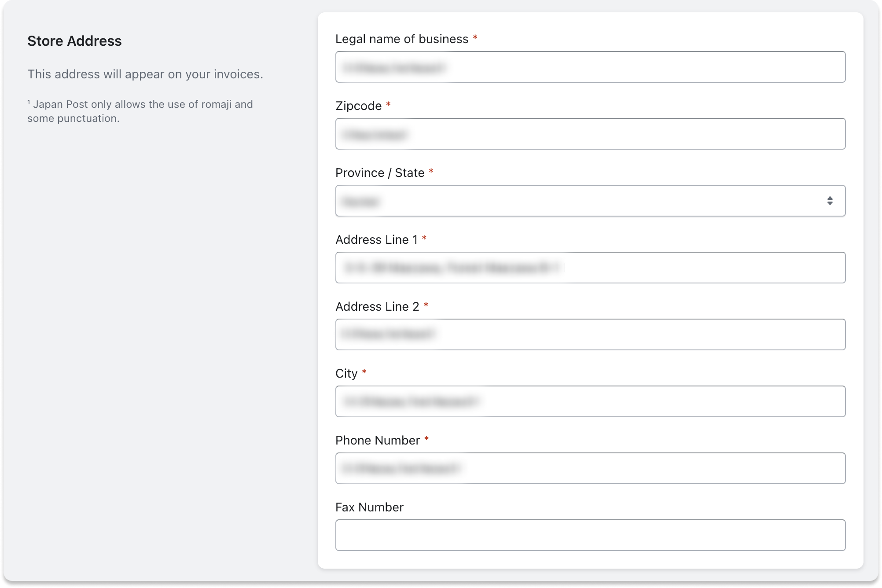Viewport: 882px width, 588px height.
Task: Click the dropdown arrows on Province / State selector
Action: [830, 201]
